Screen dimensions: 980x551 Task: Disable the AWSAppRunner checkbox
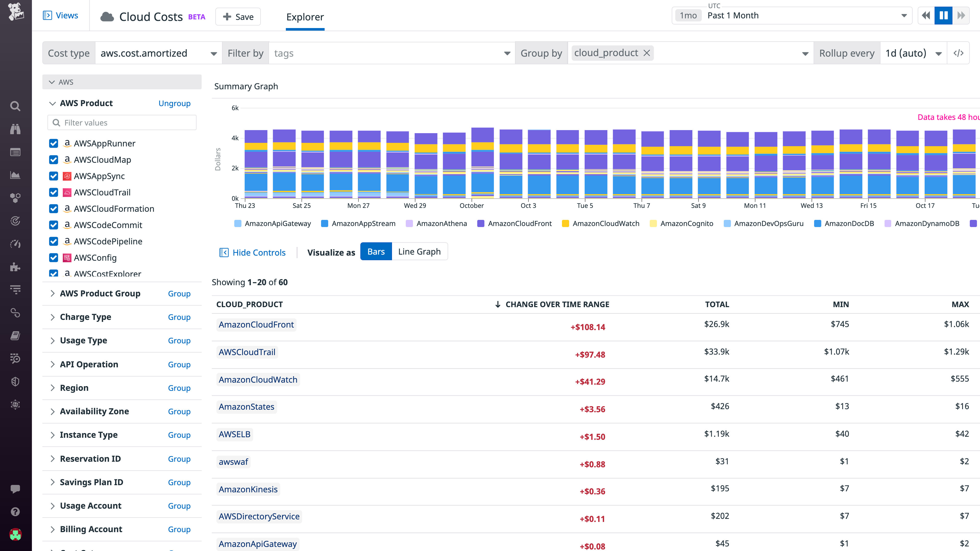click(53, 143)
